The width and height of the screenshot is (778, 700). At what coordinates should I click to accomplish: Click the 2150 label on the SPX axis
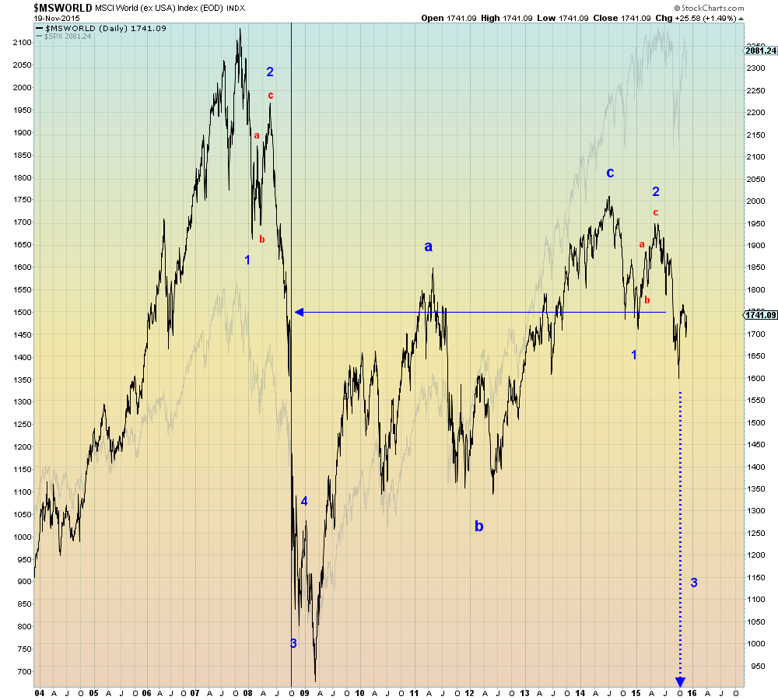pyautogui.click(x=755, y=135)
